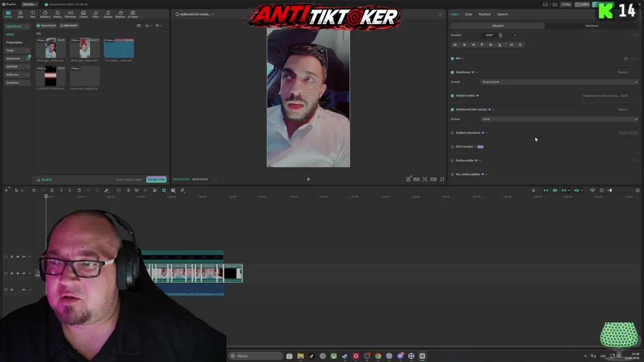The height and width of the screenshot is (362, 644).
Task: Play the preview video
Action: click(308, 179)
